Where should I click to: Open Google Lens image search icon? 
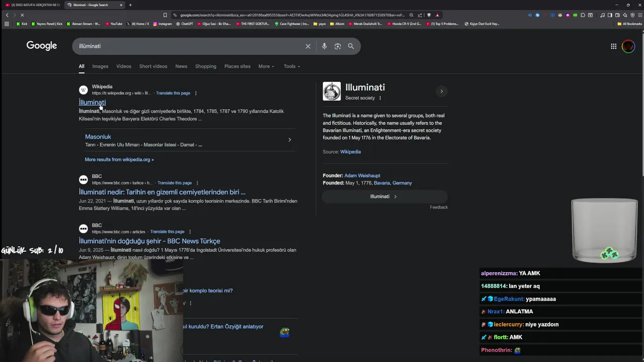click(338, 46)
